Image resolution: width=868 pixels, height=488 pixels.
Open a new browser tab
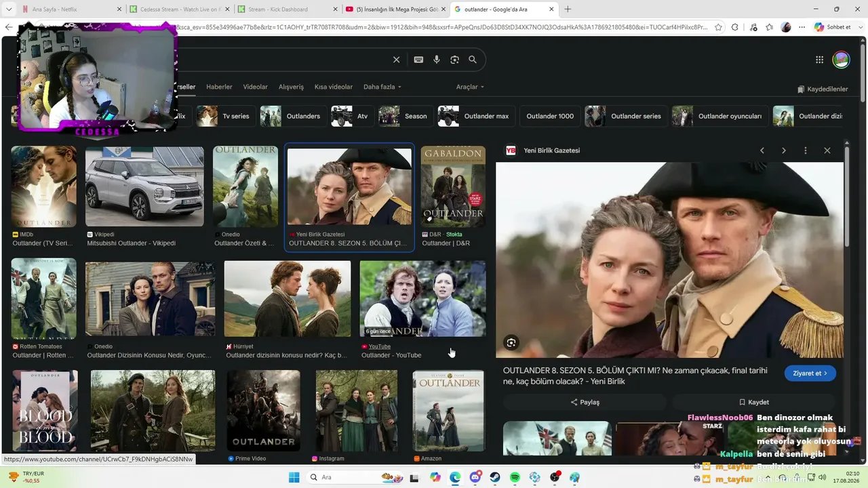click(568, 9)
